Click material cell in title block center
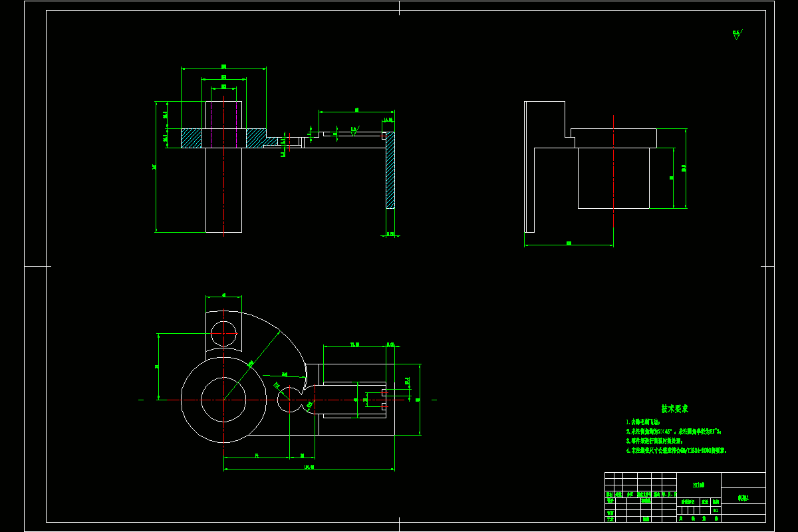The width and height of the screenshot is (798, 532). (698, 485)
